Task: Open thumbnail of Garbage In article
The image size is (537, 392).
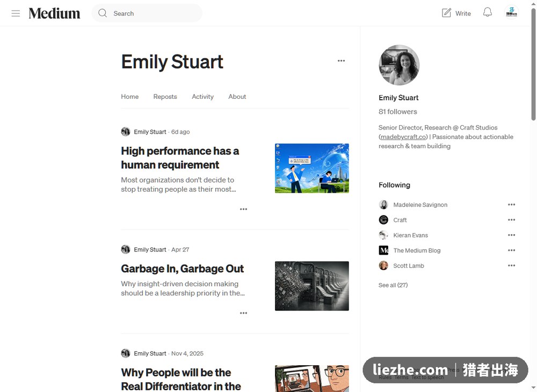Action: 311,286
